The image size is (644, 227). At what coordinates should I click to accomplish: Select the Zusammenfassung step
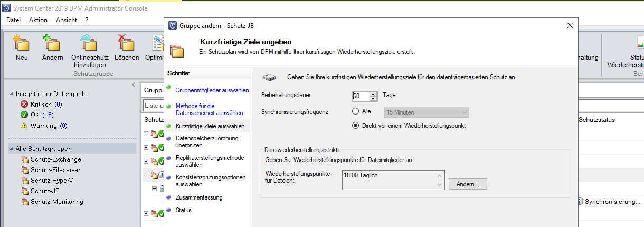pyautogui.click(x=199, y=197)
